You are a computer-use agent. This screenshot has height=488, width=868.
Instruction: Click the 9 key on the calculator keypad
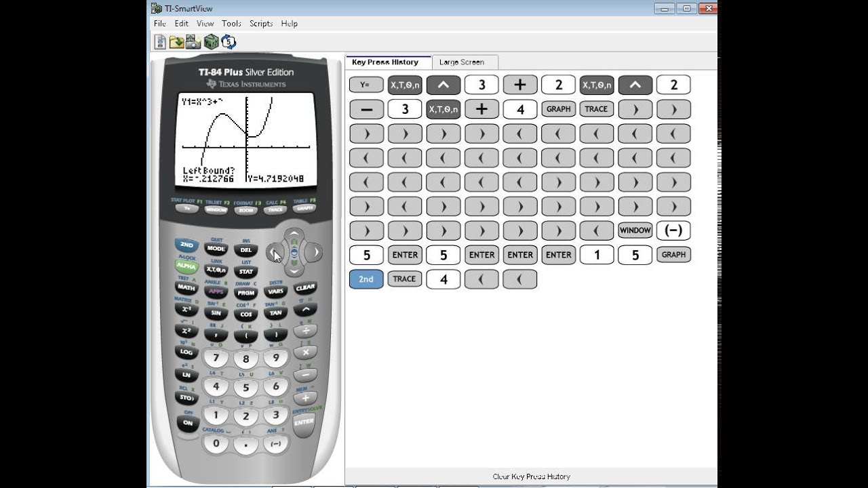coord(275,358)
